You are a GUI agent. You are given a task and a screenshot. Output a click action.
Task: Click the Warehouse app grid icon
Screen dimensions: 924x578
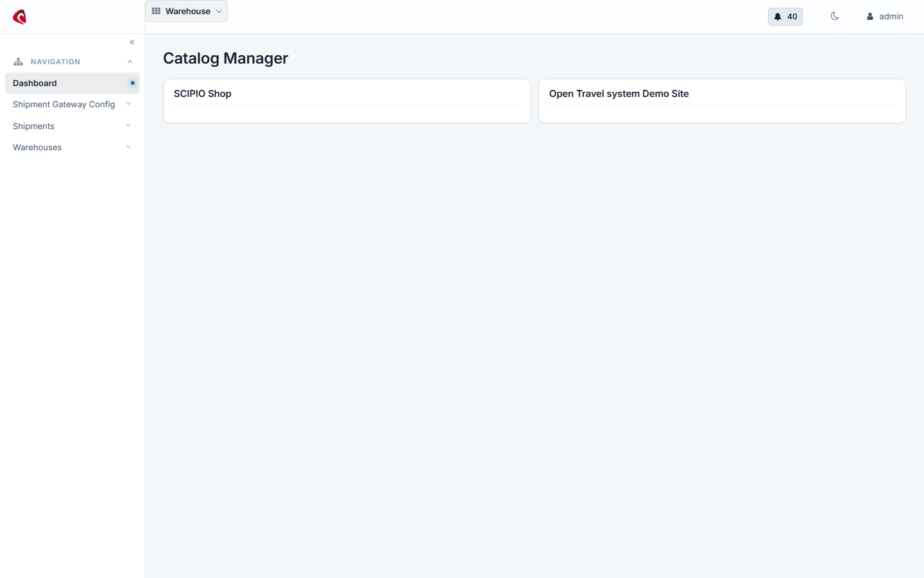coord(156,11)
